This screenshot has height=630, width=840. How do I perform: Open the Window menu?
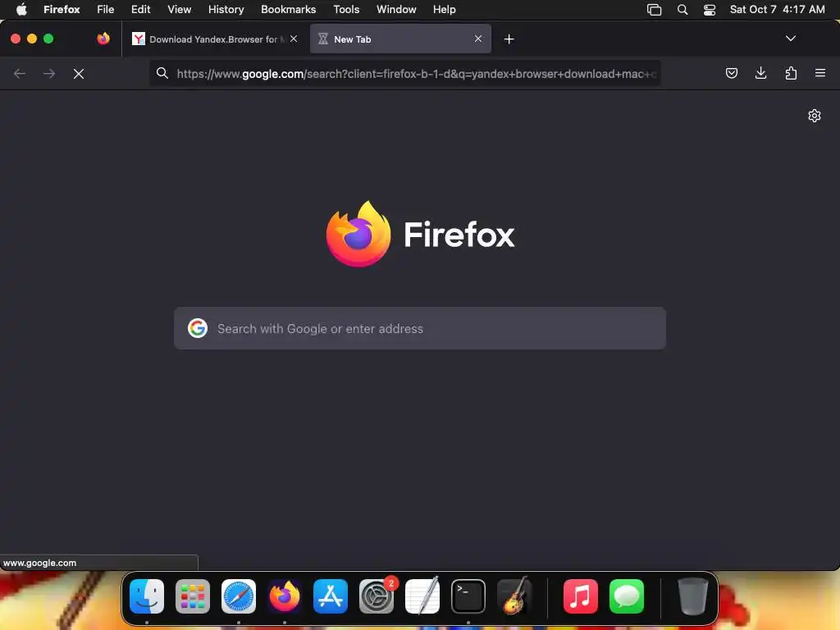[x=396, y=9]
